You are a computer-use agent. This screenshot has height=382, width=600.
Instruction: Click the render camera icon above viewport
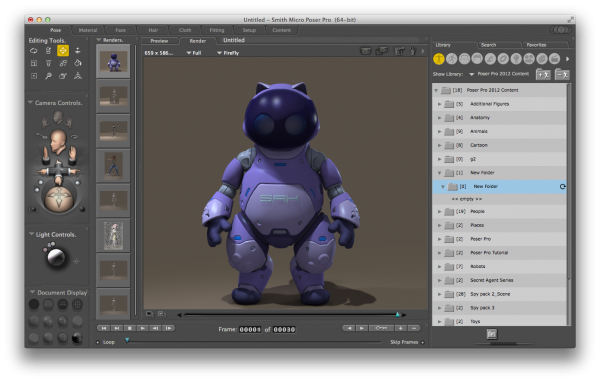tap(366, 51)
